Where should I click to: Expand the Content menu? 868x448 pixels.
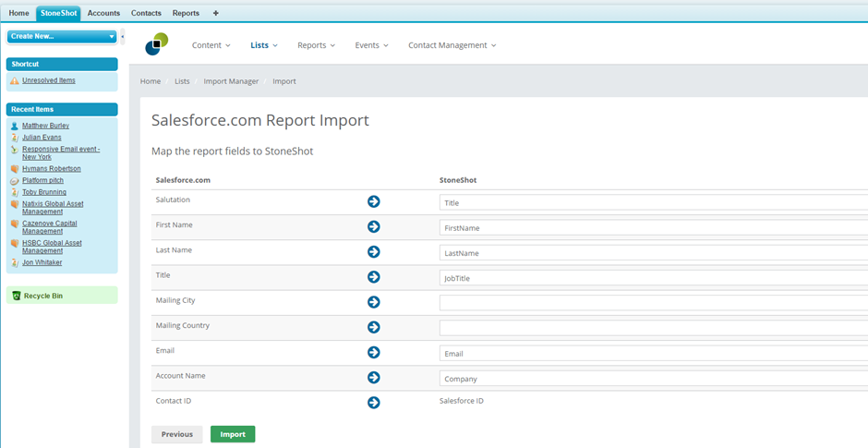pos(211,45)
